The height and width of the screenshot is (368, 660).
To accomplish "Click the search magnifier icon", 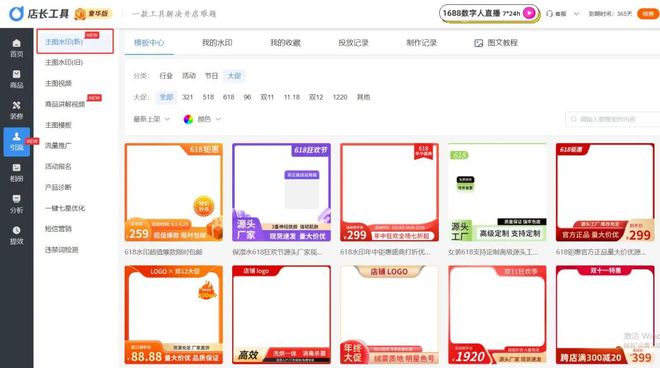I will (x=573, y=119).
